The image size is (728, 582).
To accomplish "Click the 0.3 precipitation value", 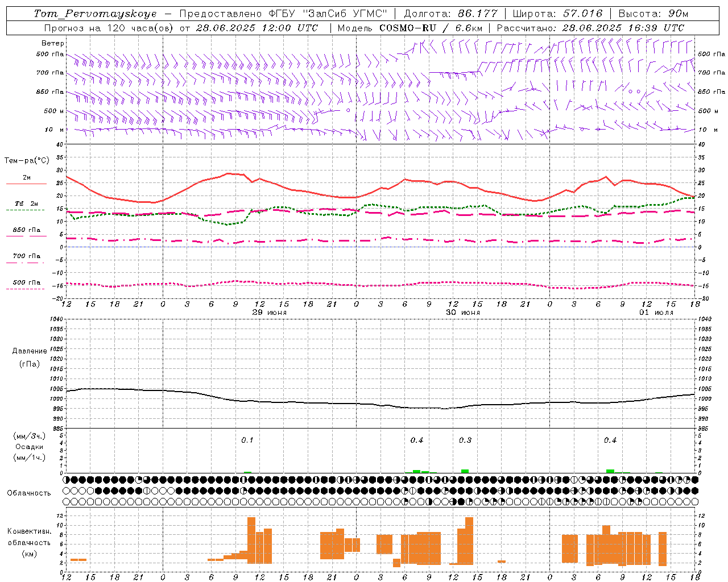I will tap(465, 440).
